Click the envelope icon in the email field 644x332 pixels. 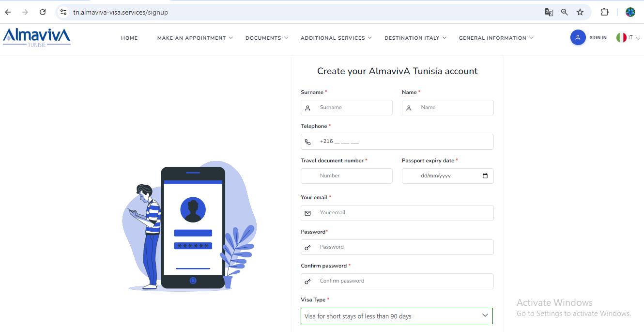coord(308,213)
